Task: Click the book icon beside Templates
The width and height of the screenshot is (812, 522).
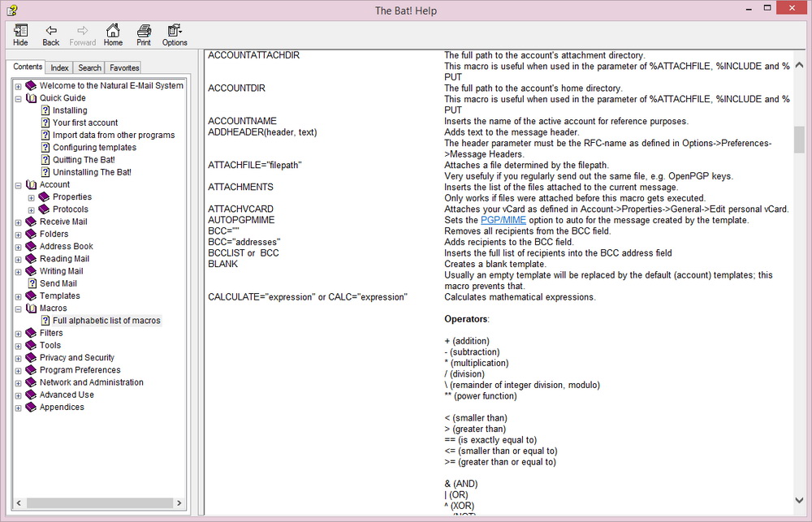Action: click(31, 296)
